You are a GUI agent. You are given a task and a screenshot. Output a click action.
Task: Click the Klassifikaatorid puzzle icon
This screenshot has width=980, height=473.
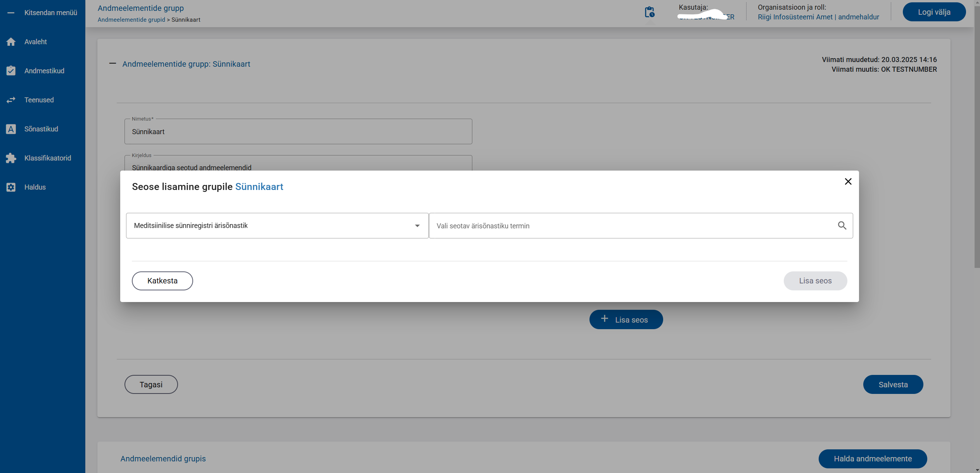[11, 158]
